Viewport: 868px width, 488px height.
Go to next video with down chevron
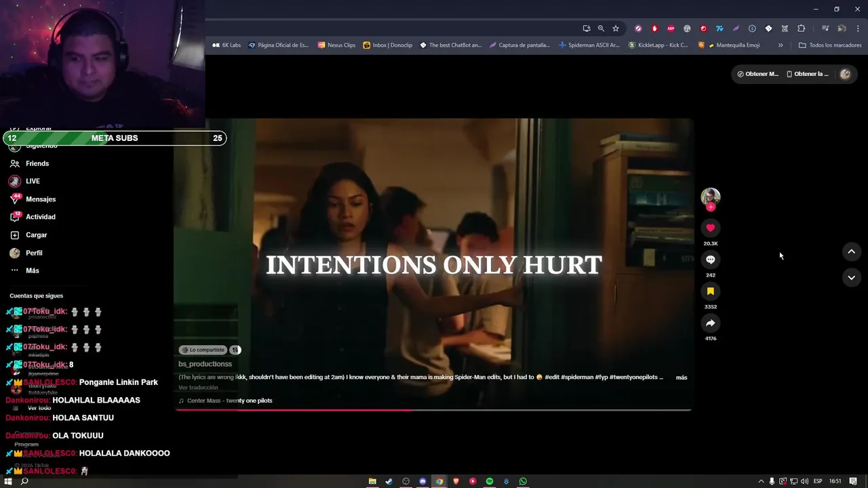[851, 277]
